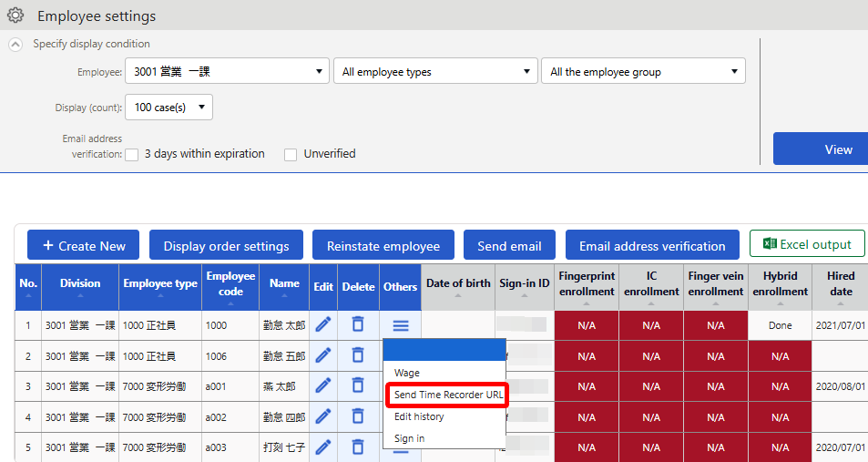Click employee code 1006 cell
Image resolution: width=868 pixels, height=462 pixels.
230,356
